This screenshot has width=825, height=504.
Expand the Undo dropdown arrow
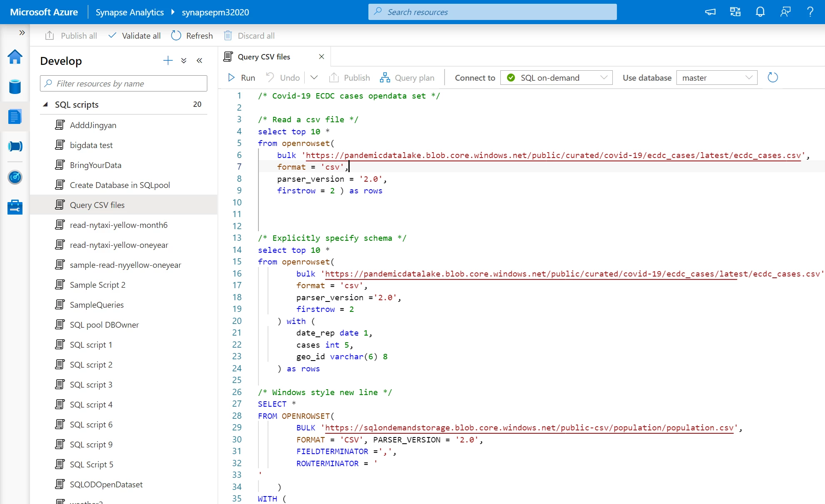click(315, 78)
